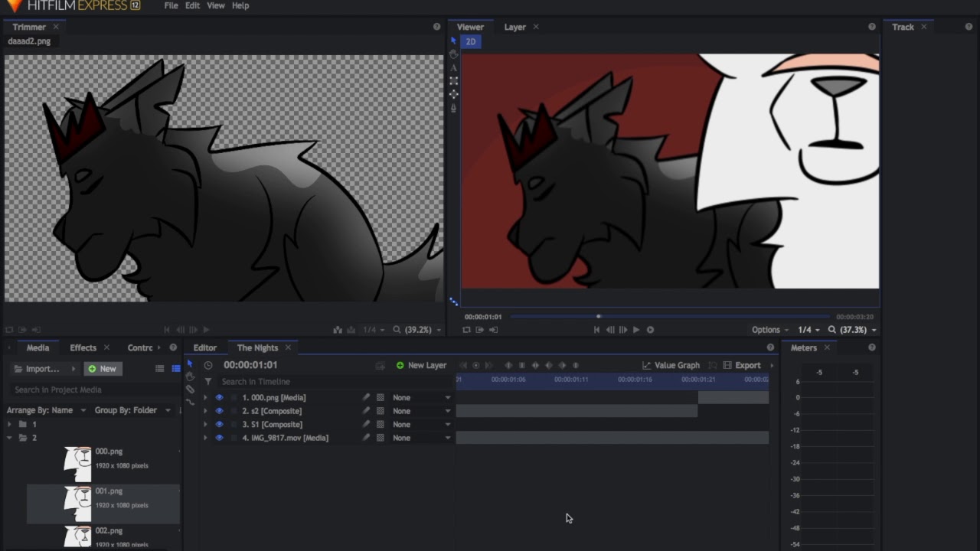Switch Media panel to thumbnail view
980x551 pixels.
coord(175,369)
